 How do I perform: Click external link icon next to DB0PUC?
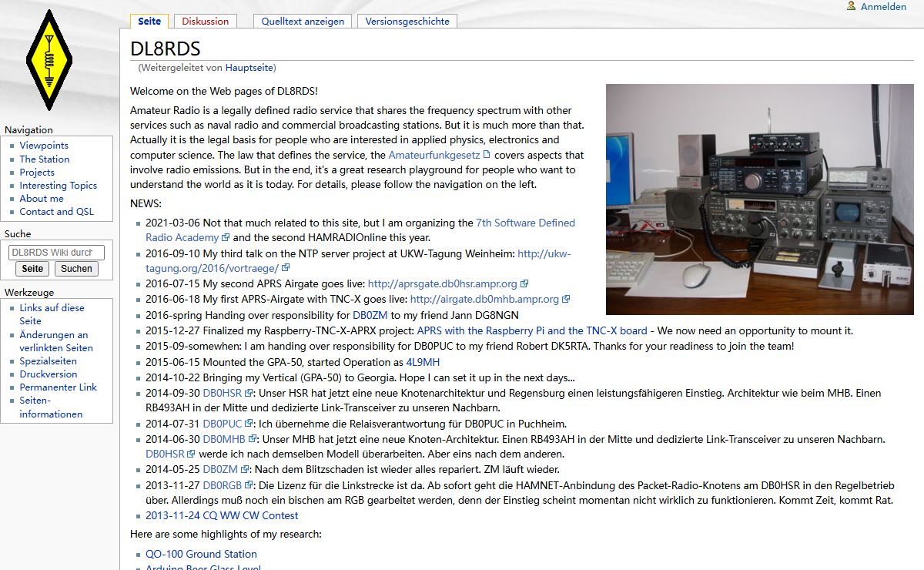point(249,424)
